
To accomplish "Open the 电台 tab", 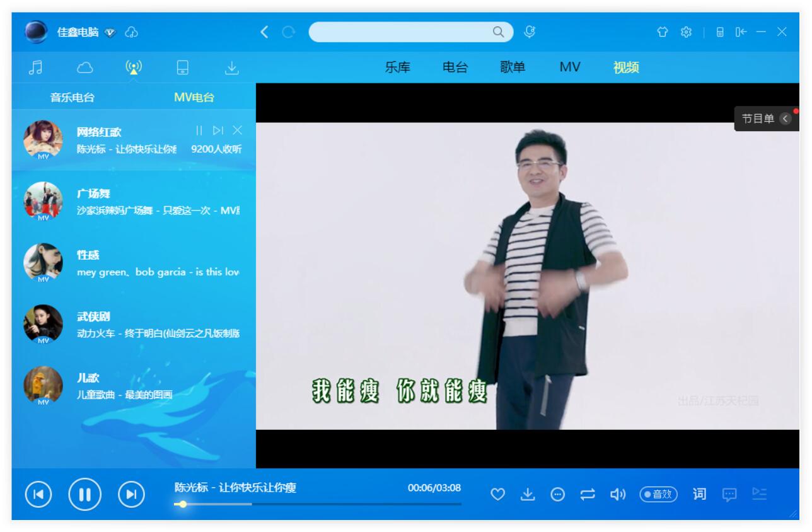I will coord(455,67).
